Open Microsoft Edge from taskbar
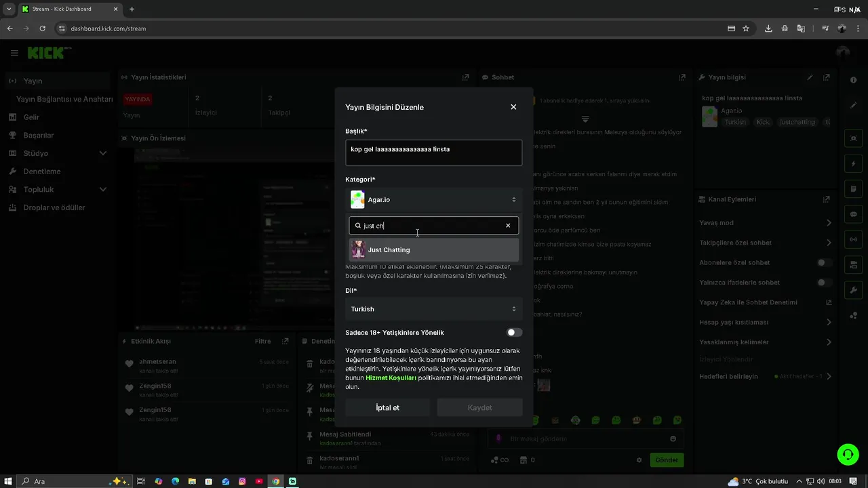The width and height of the screenshot is (868, 488). [x=175, y=481]
